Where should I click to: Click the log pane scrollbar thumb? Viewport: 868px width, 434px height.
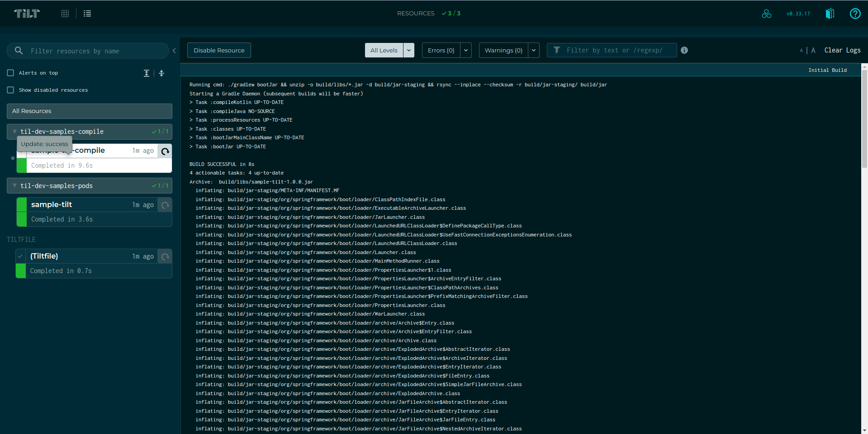(x=864, y=118)
